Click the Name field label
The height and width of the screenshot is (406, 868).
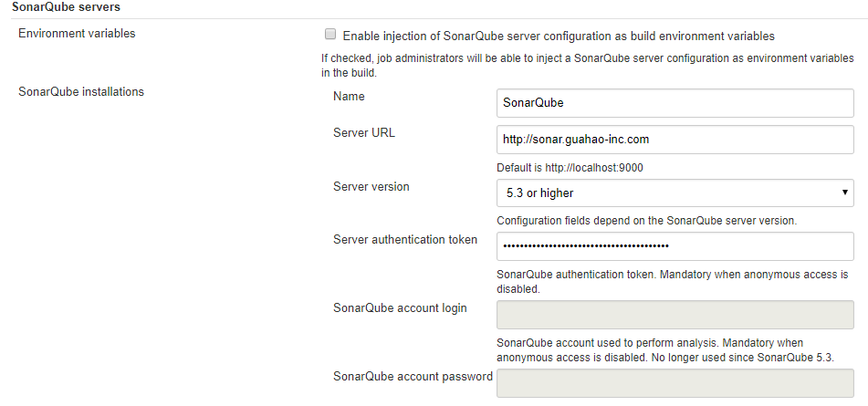[350, 95]
